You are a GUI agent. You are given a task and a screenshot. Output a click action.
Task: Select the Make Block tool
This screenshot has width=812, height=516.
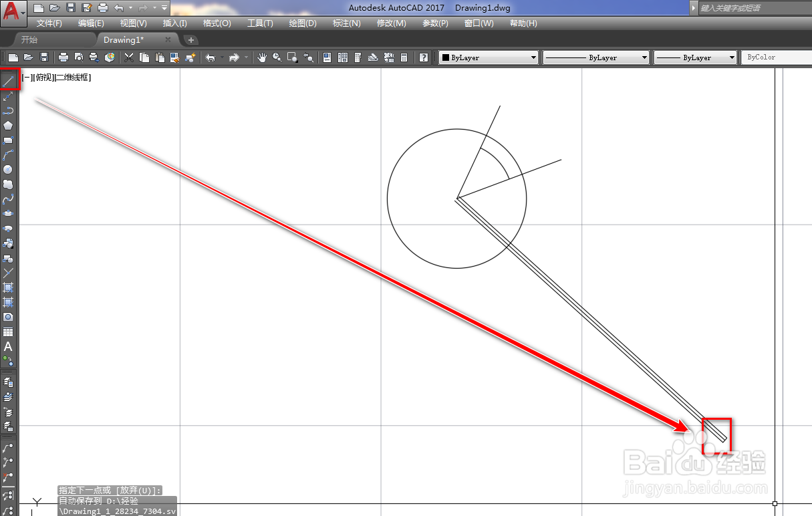pos(9,258)
